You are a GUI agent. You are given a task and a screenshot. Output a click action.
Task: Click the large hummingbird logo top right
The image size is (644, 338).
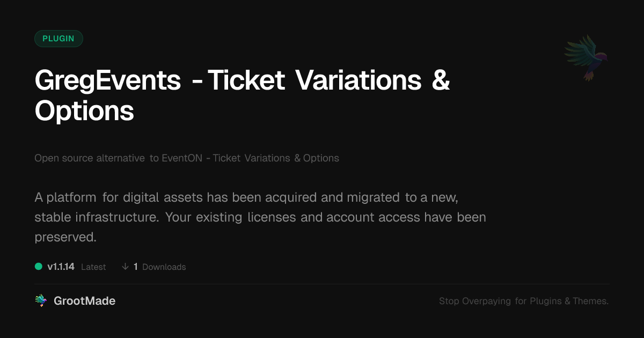[x=586, y=57]
